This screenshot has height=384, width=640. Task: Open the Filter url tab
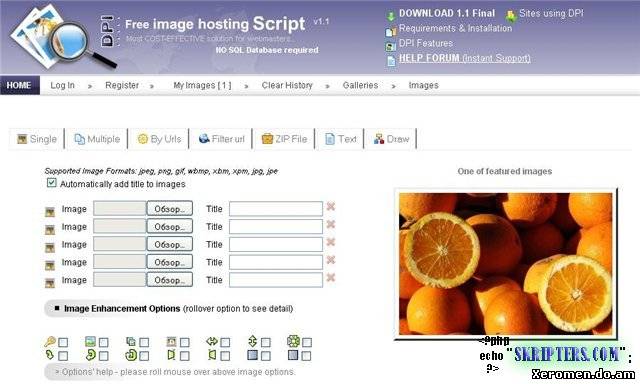tap(221, 139)
